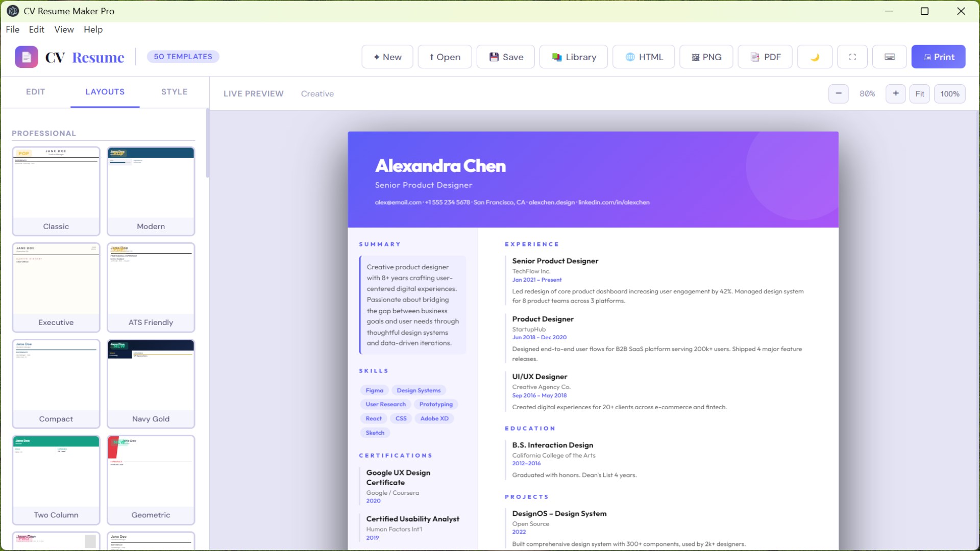Create a New resume

[387, 57]
